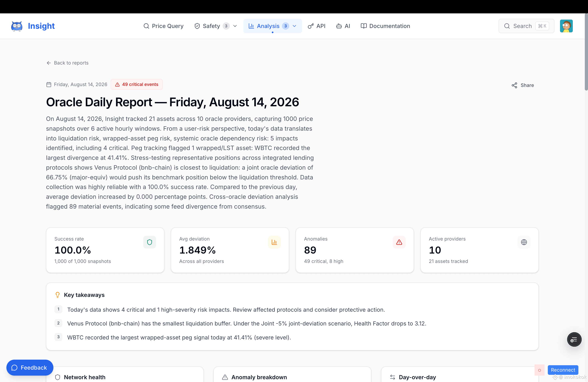The height and width of the screenshot is (382, 588).
Task: Expand the Analysis dropdown chevron
Action: point(294,26)
